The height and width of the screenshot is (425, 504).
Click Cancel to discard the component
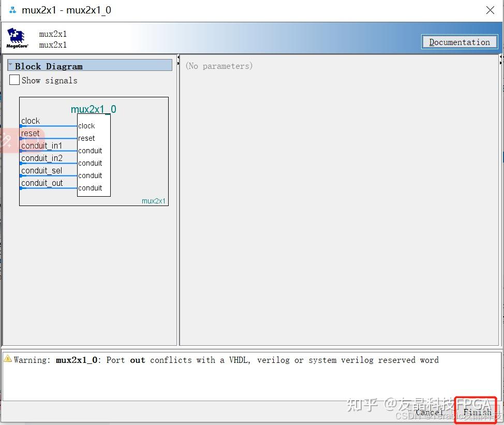tap(429, 412)
